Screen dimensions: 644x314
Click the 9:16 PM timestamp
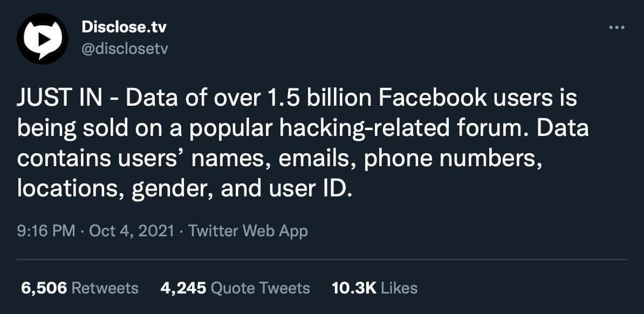coord(46,231)
